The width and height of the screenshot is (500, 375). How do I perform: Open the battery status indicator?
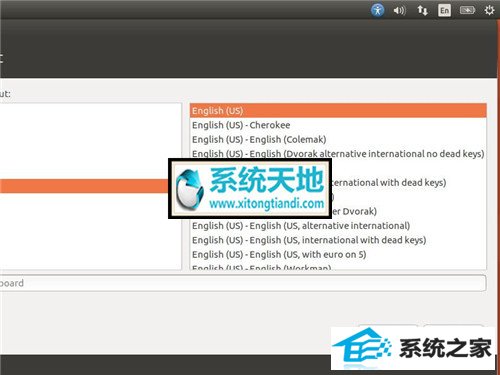467,10
